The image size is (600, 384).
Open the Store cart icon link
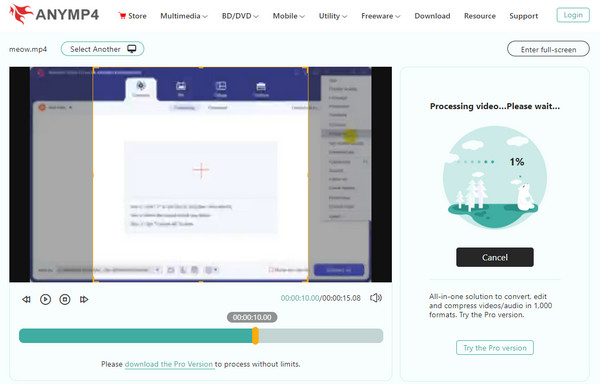122,16
